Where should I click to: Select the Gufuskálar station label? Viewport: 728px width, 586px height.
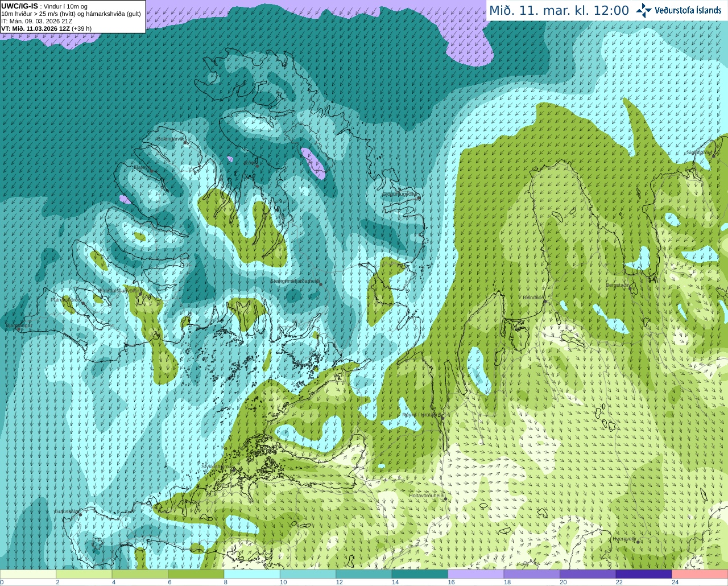tap(67, 511)
